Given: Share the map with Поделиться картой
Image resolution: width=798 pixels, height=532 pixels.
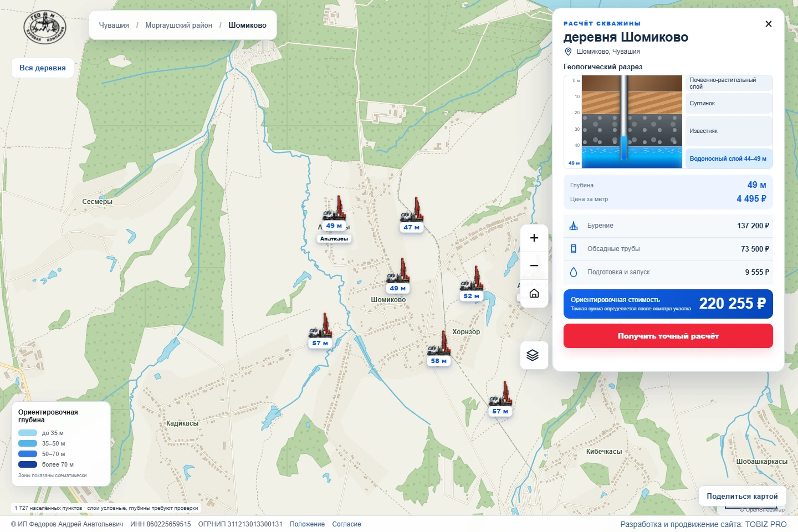Looking at the screenshot, I should 742,497.
